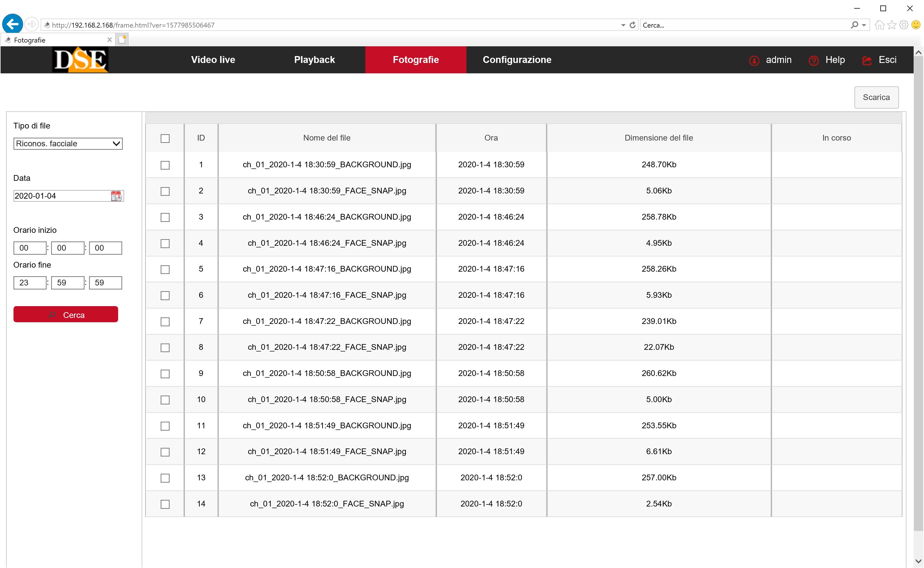
Task: Check the box for file ID 1
Action: 165,165
